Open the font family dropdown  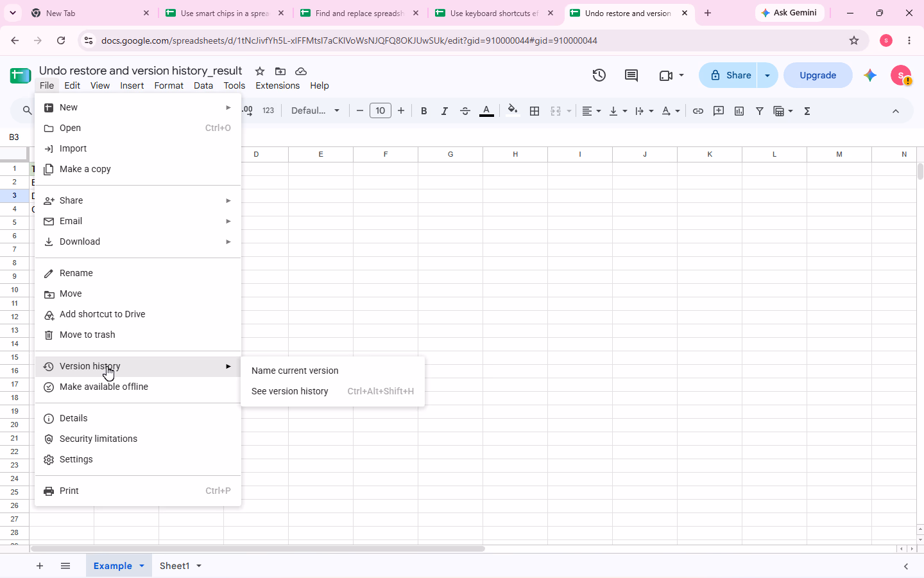coord(315,111)
